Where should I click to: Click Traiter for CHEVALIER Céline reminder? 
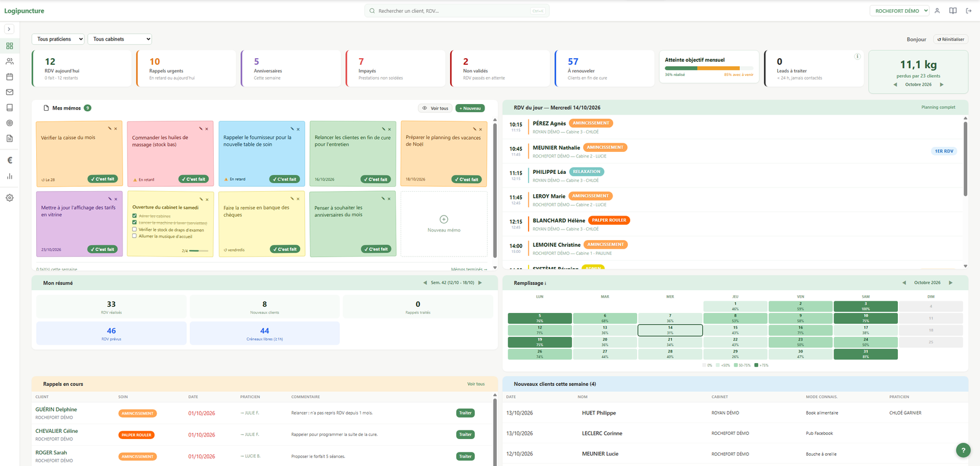tap(466, 435)
